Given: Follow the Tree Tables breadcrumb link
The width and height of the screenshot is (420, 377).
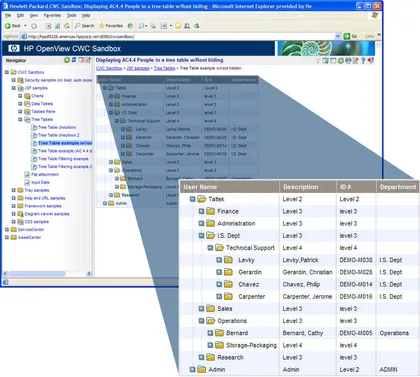Looking at the screenshot, I should (x=164, y=68).
